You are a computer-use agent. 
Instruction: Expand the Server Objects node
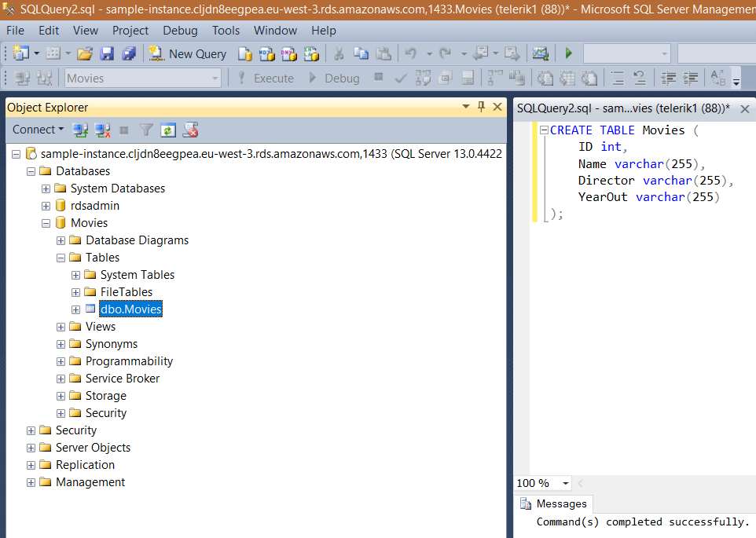coord(31,448)
